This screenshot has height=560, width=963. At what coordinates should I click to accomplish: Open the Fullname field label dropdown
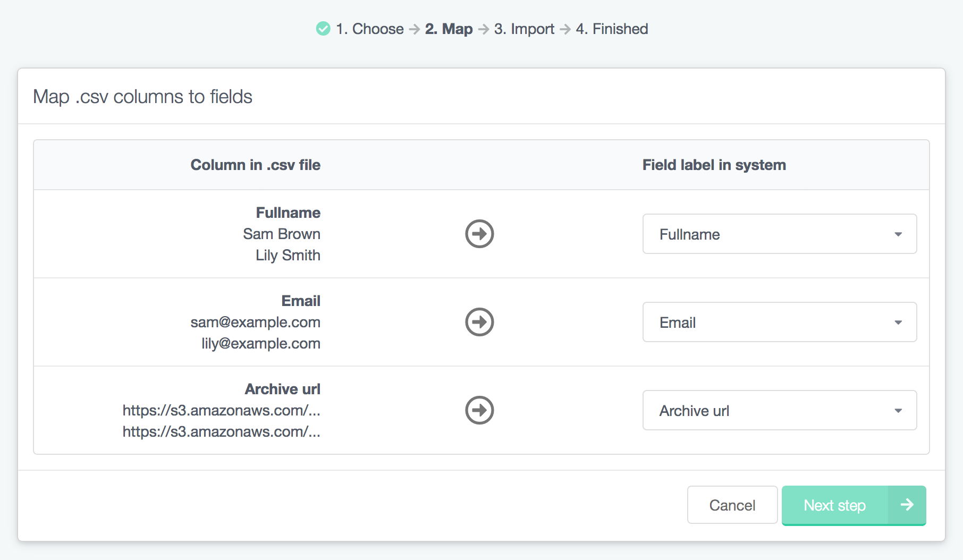779,234
